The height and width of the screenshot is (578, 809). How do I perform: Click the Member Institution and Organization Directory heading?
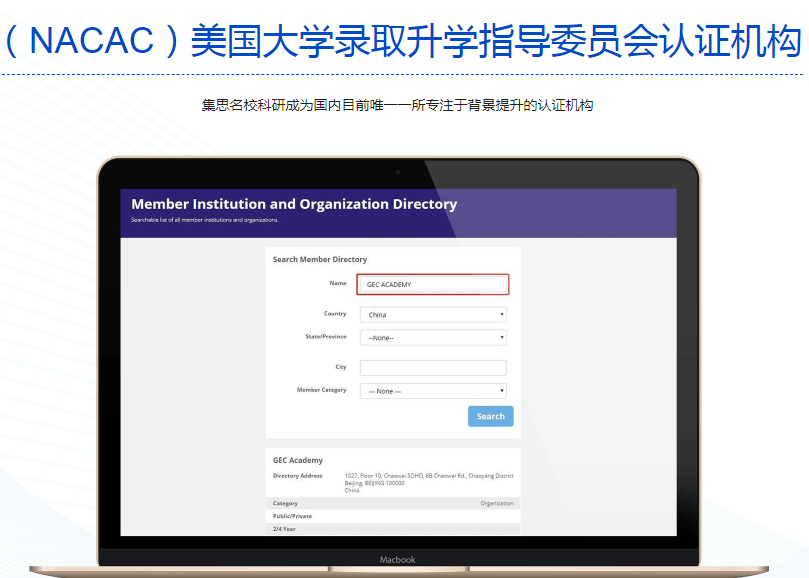pyautogui.click(x=294, y=204)
